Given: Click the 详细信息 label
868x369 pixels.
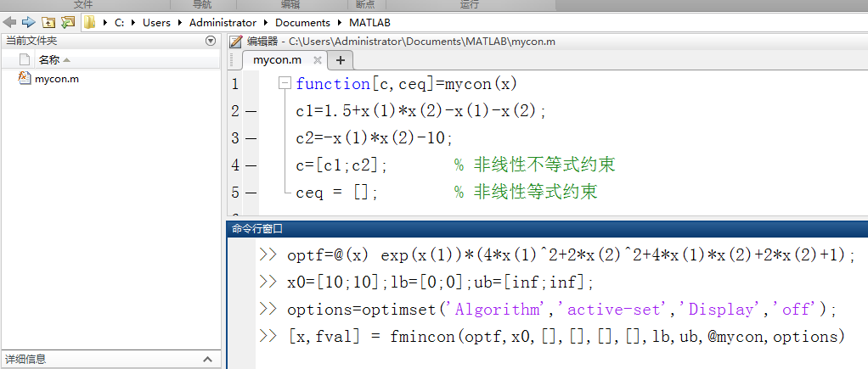Looking at the screenshot, I should [26, 360].
